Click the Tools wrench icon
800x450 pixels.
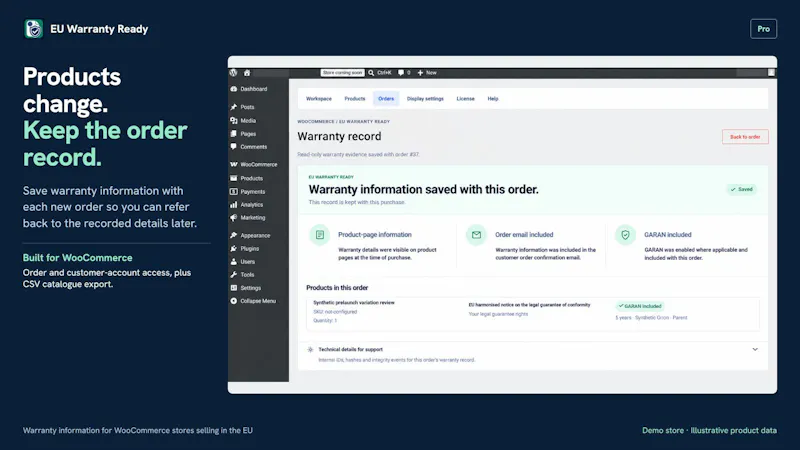[x=234, y=274]
